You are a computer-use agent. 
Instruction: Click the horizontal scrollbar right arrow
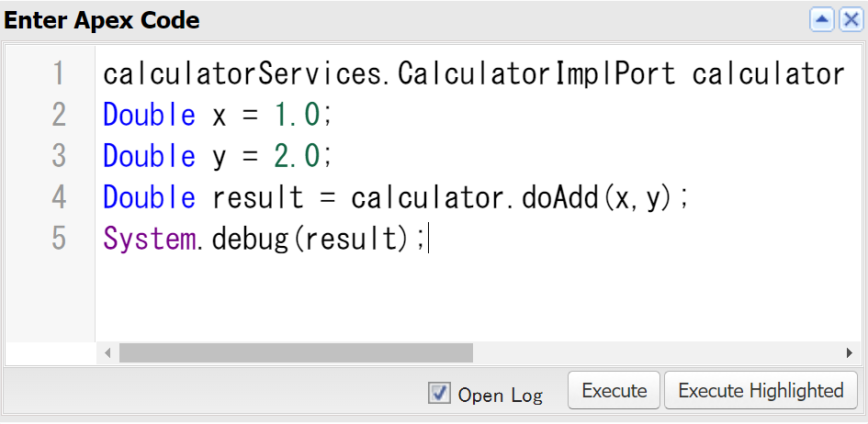(x=850, y=352)
